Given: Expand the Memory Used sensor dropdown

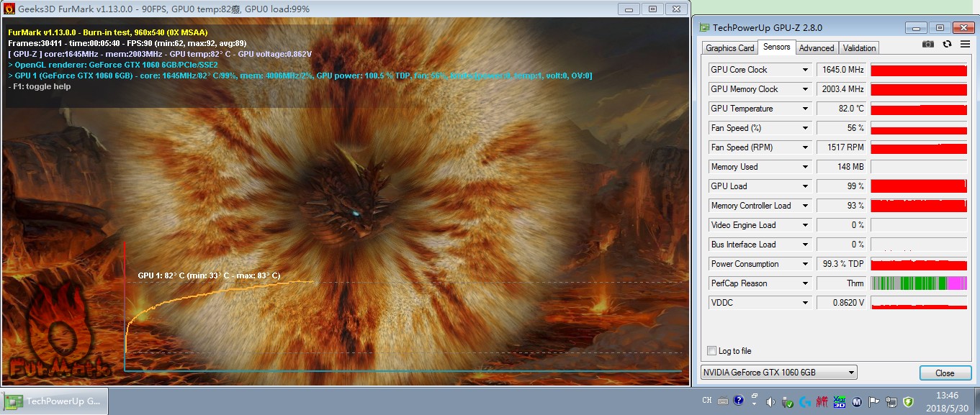Looking at the screenshot, I should click(806, 167).
